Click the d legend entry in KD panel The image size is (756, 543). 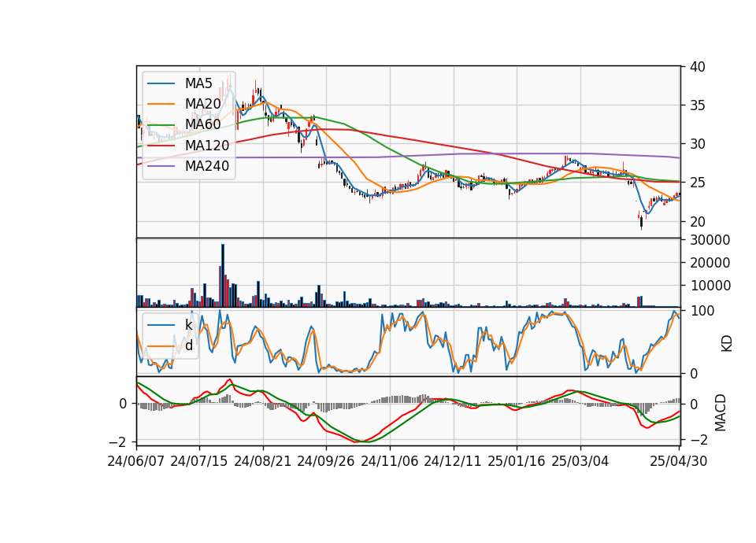170,345
